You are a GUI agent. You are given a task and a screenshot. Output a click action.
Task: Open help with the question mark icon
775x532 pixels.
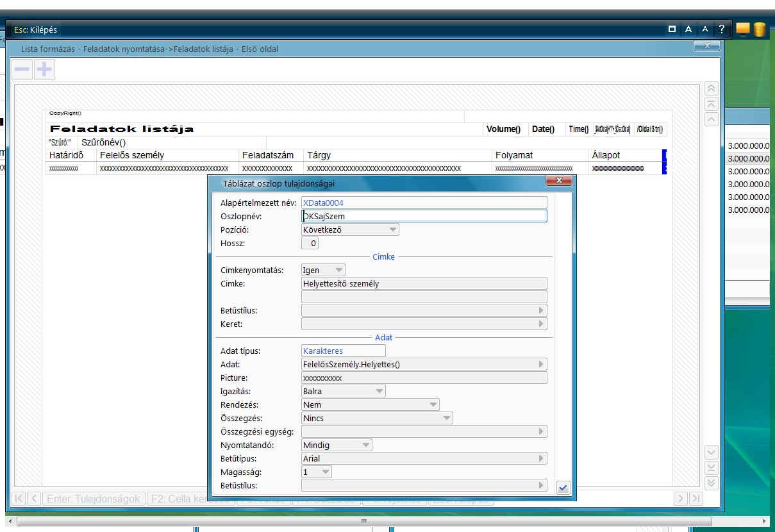click(722, 29)
